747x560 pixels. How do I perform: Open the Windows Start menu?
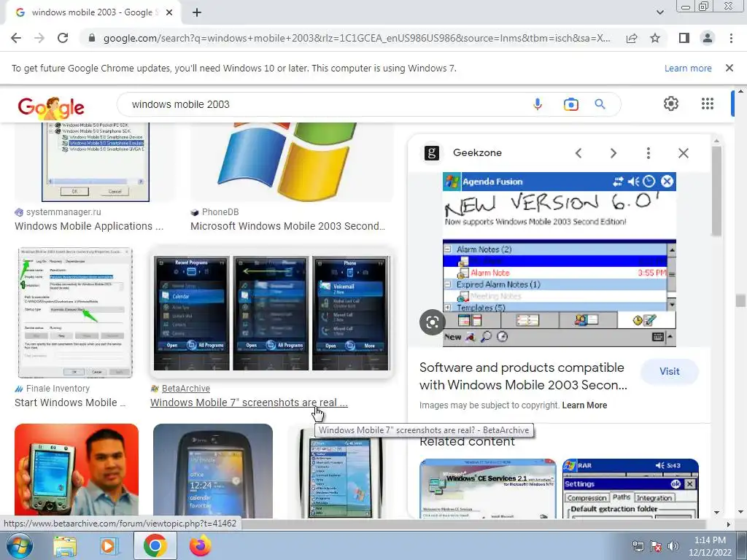pyautogui.click(x=18, y=545)
